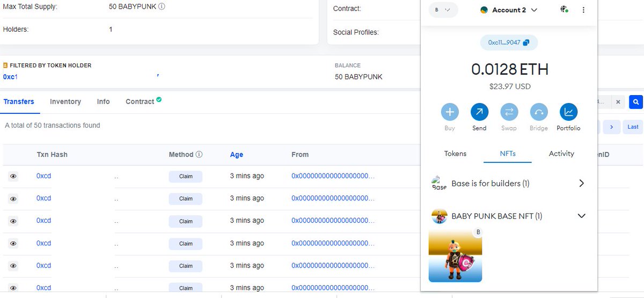
Task: Open first row From 0x000000 address
Action: click(333, 176)
